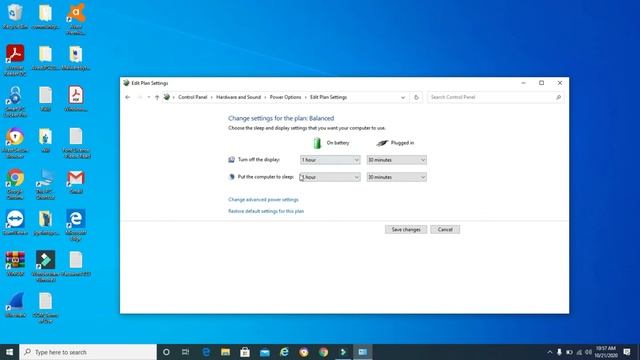Show hidden system tray icons
Image resolution: width=640 pixels, height=360 pixels.
pyautogui.click(x=550, y=352)
